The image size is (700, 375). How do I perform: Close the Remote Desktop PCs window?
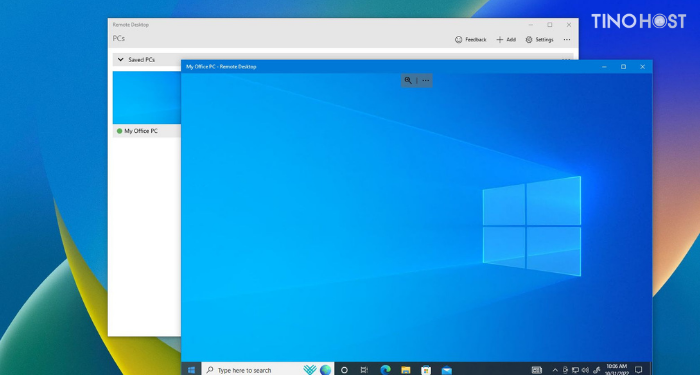point(569,25)
